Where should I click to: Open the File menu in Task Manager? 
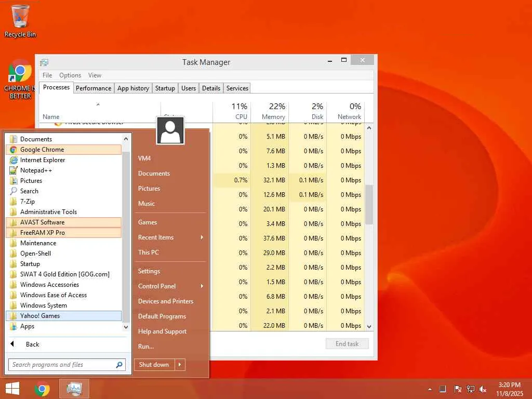click(47, 75)
